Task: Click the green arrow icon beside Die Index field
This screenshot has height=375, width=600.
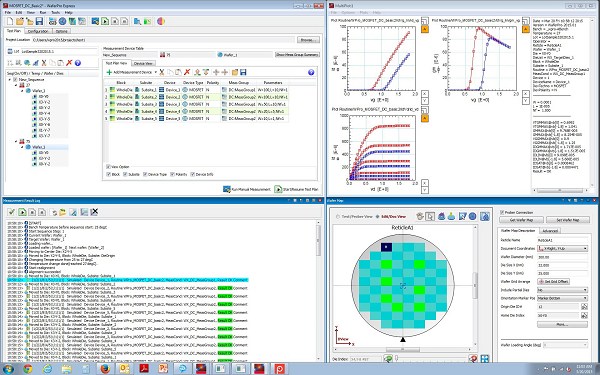Action: pos(388,359)
